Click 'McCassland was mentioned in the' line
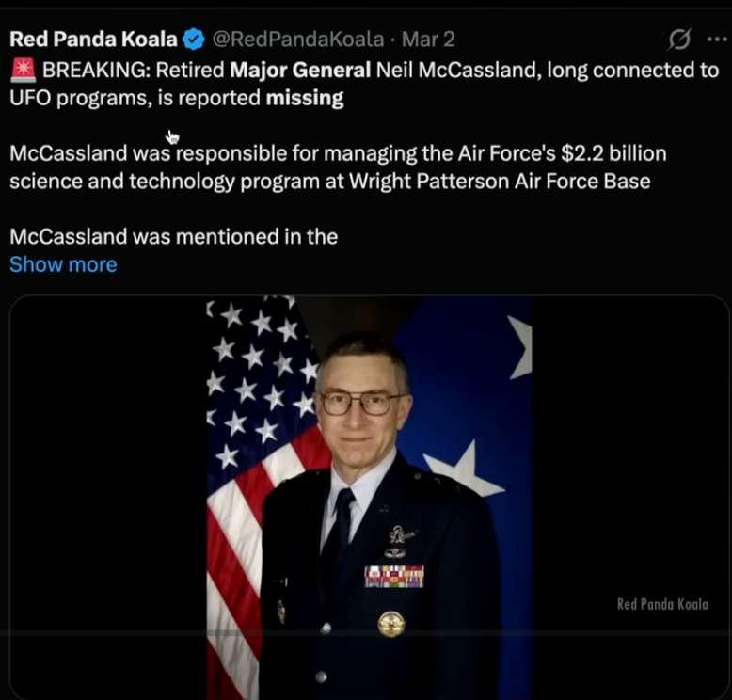732x700 pixels. pos(173,236)
